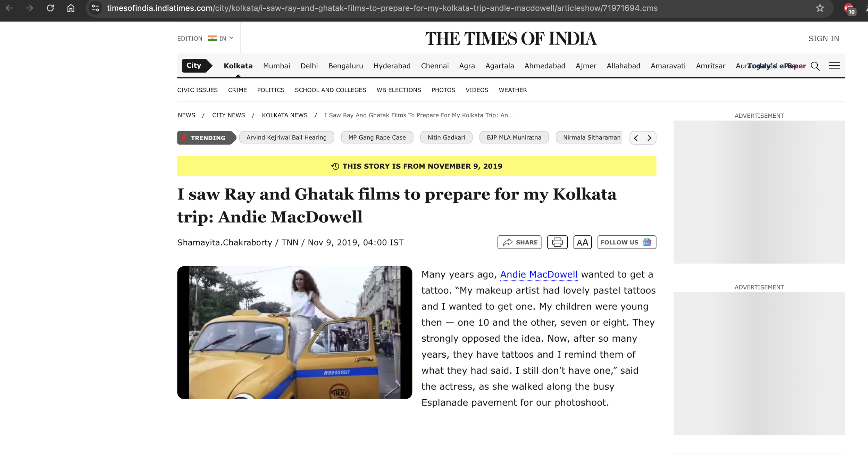868x458 pixels.
Task: Click the browser back arrow
Action: coord(9,8)
